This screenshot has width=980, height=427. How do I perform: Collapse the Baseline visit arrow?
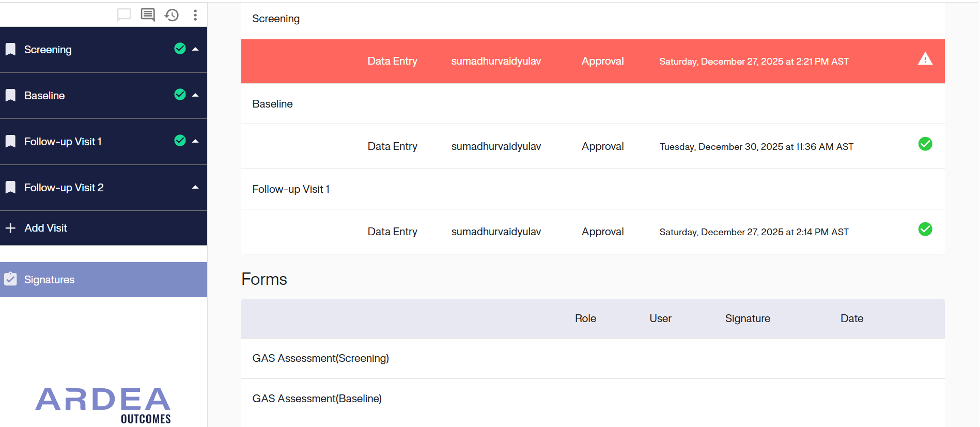tap(195, 96)
